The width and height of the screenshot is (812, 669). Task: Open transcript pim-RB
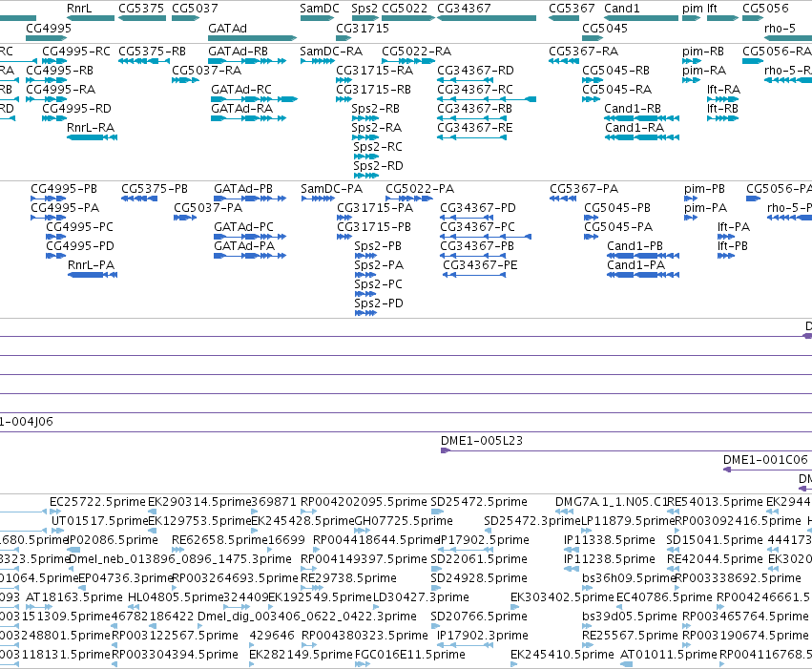click(703, 52)
